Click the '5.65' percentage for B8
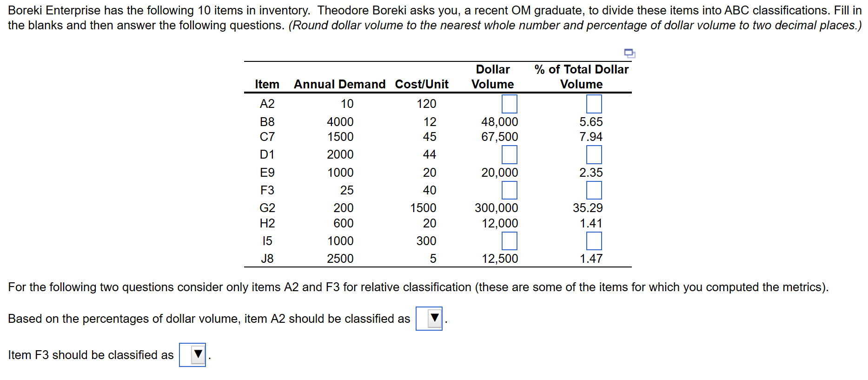The image size is (868, 380). pyautogui.click(x=591, y=122)
